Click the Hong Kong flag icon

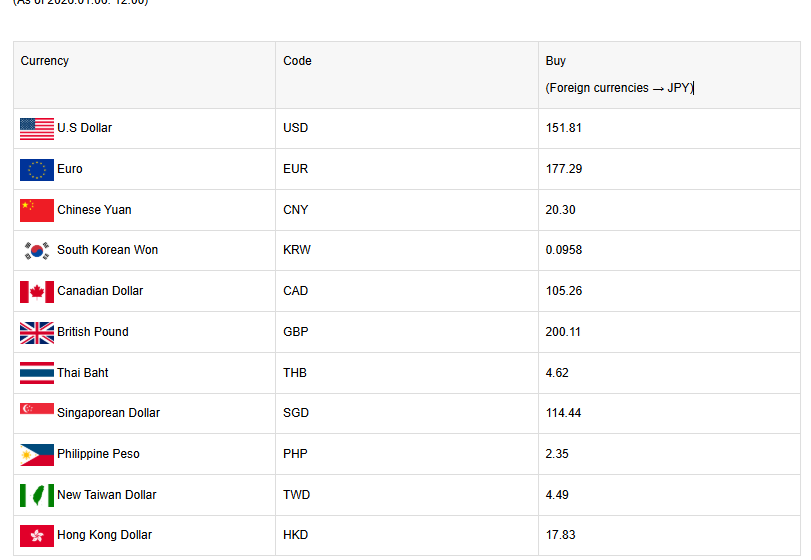(x=37, y=535)
